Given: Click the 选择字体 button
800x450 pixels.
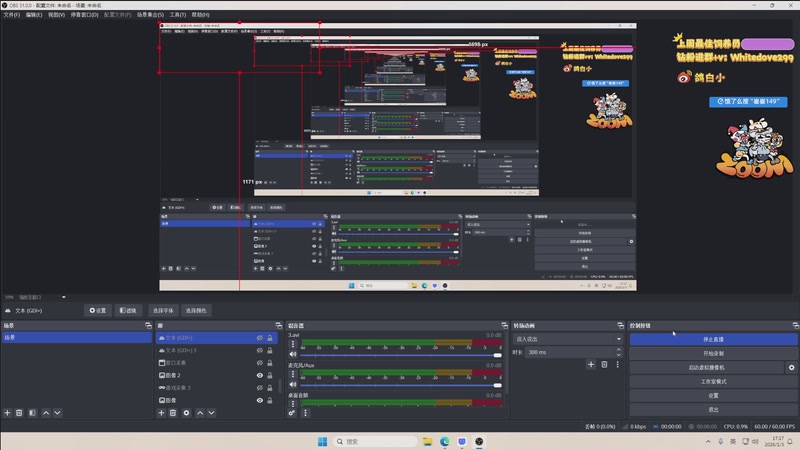Looking at the screenshot, I should (163, 310).
